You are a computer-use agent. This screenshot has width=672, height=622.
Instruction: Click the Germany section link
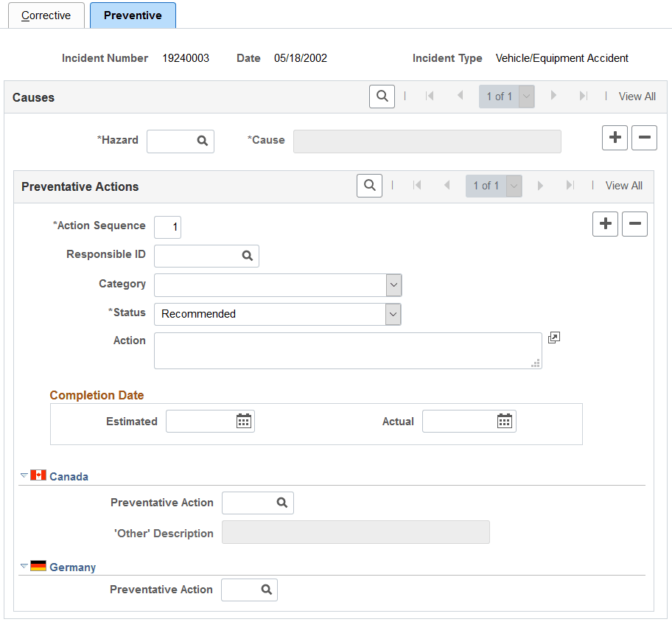click(73, 567)
